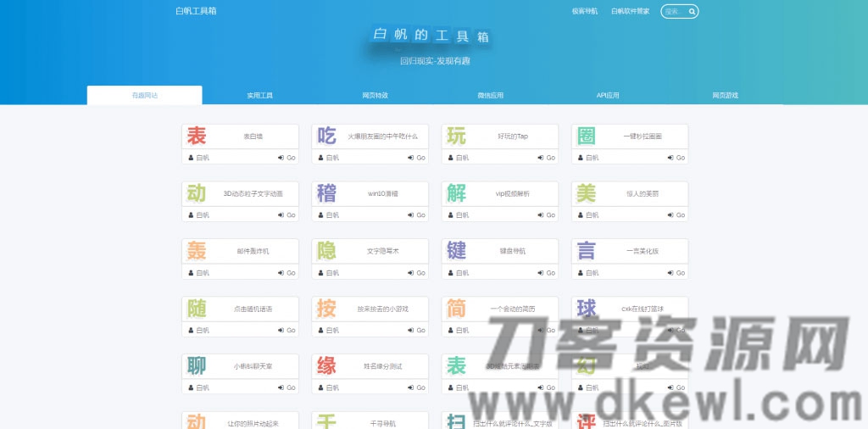Click the red 缘 icon for 姓名缘分测试
Image resolution: width=868 pixels, height=429 pixels.
[x=326, y=366]
